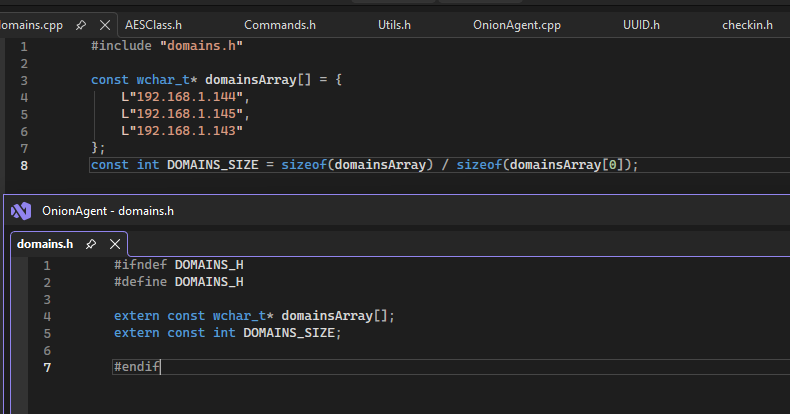Select the domains.cpp tab
The image size is (790, 414).
[x=31, y=25]
